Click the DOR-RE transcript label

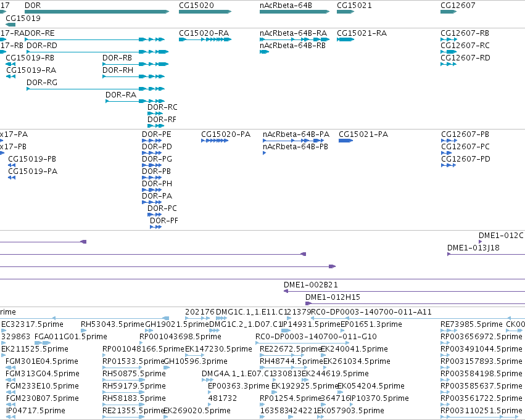click(39, 33)
